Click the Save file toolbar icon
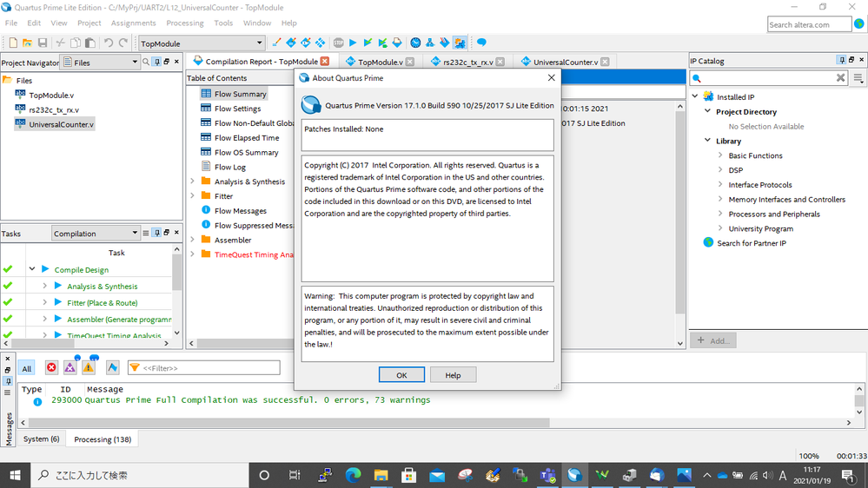Screen dimensions: 868x488 tap(43, 43)
